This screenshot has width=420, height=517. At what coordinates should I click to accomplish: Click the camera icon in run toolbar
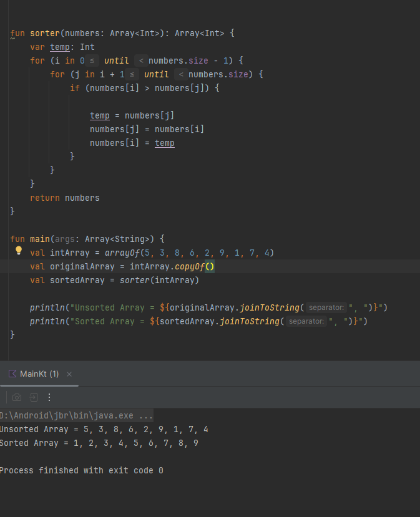tap(17, 397)
